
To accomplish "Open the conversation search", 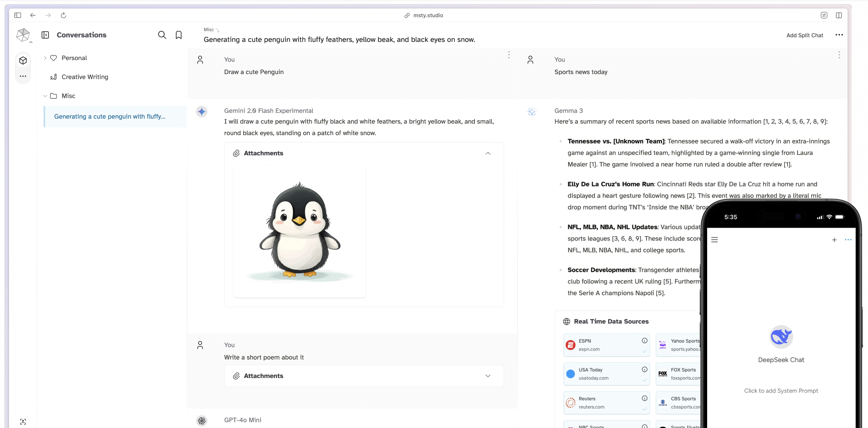I will [x=162, y=35].
